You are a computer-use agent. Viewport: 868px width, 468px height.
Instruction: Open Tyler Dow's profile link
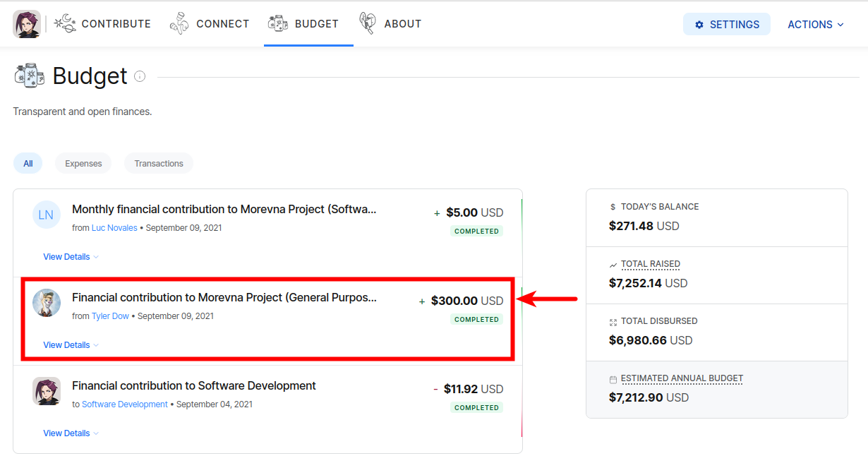pyautogui.click(x=110, y=316)
